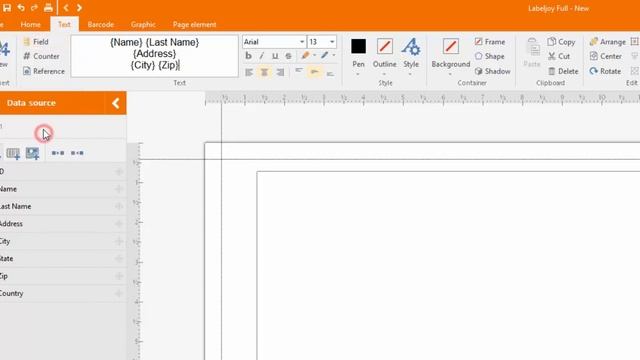This screenshot has height=360, width=640.
Task: Delete the selected element
Action: point(563,71)
